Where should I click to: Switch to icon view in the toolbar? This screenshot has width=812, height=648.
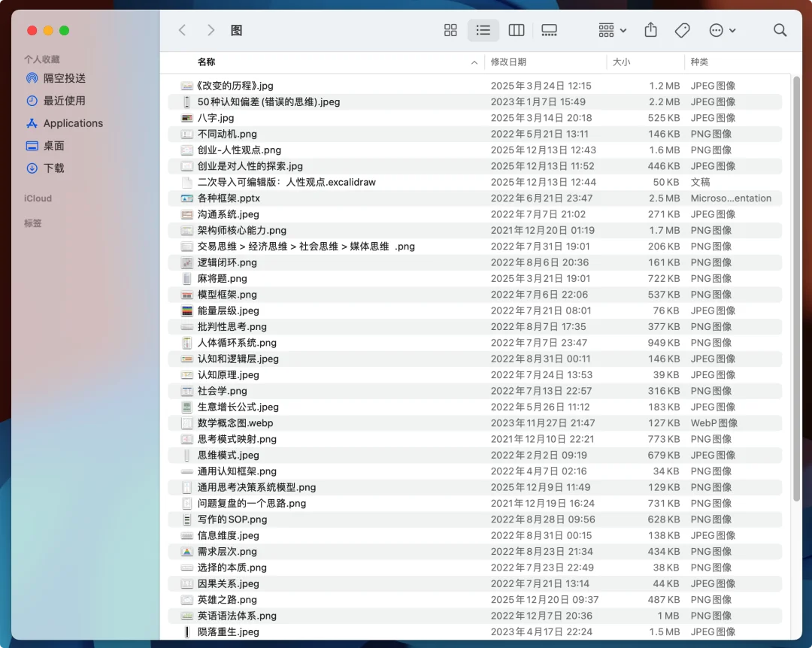450,30
